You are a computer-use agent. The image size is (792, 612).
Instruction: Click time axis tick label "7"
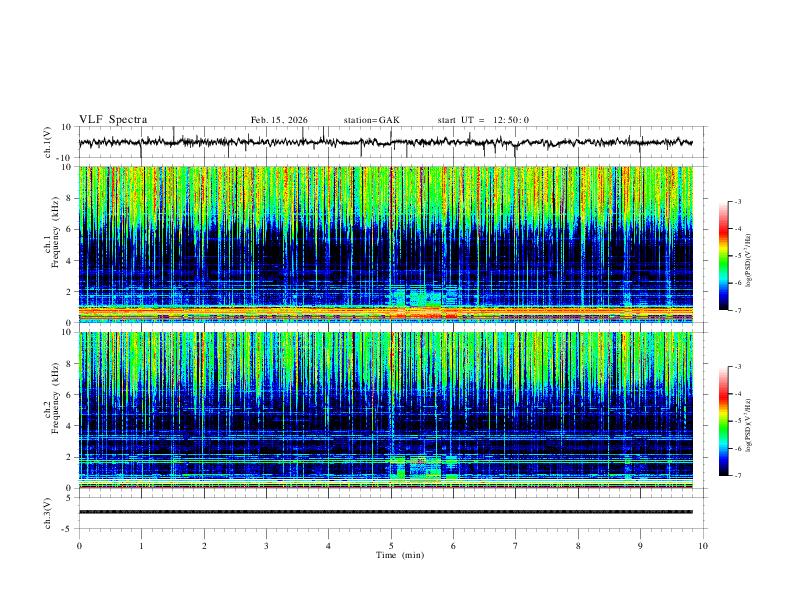click(x=516, y=546)
